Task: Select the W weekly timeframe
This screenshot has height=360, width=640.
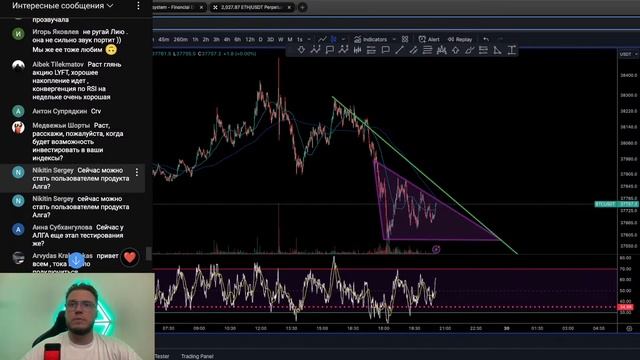Action: [x=280, y=40]
